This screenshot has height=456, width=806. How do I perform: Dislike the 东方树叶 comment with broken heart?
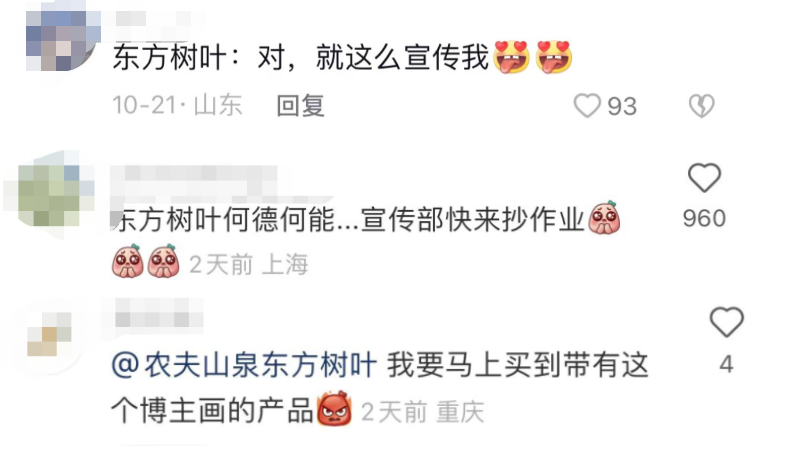(702, 106)
